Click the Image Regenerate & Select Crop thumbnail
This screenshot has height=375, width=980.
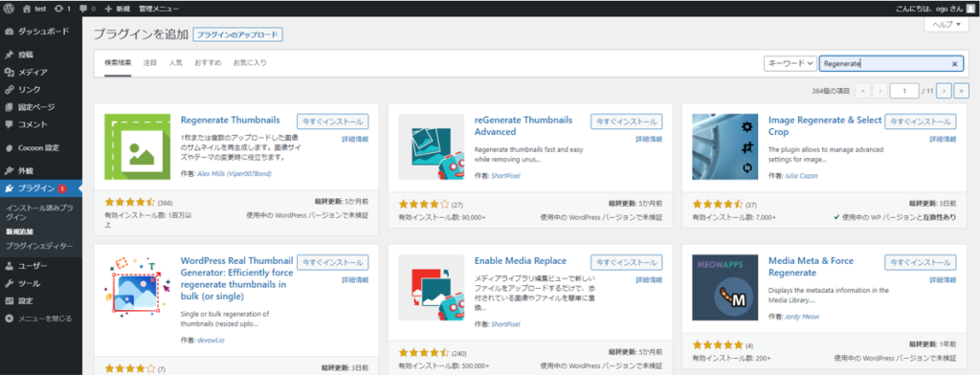725,147
